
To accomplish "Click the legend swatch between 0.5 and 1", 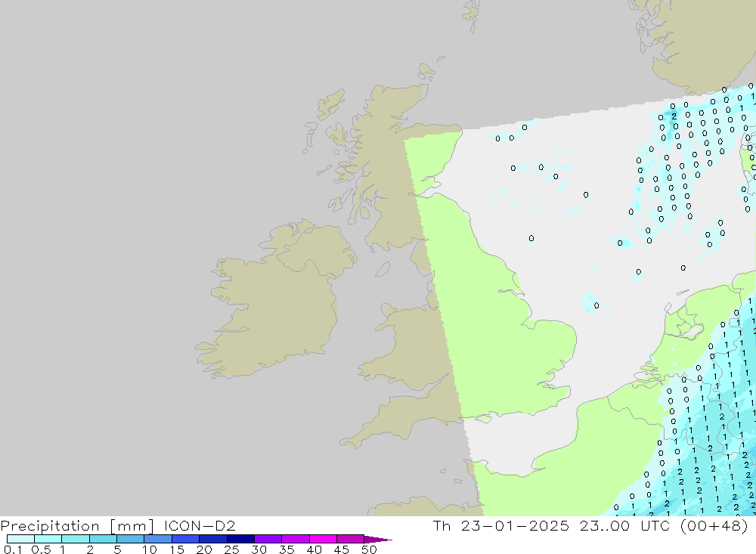I will pos(48,539).
